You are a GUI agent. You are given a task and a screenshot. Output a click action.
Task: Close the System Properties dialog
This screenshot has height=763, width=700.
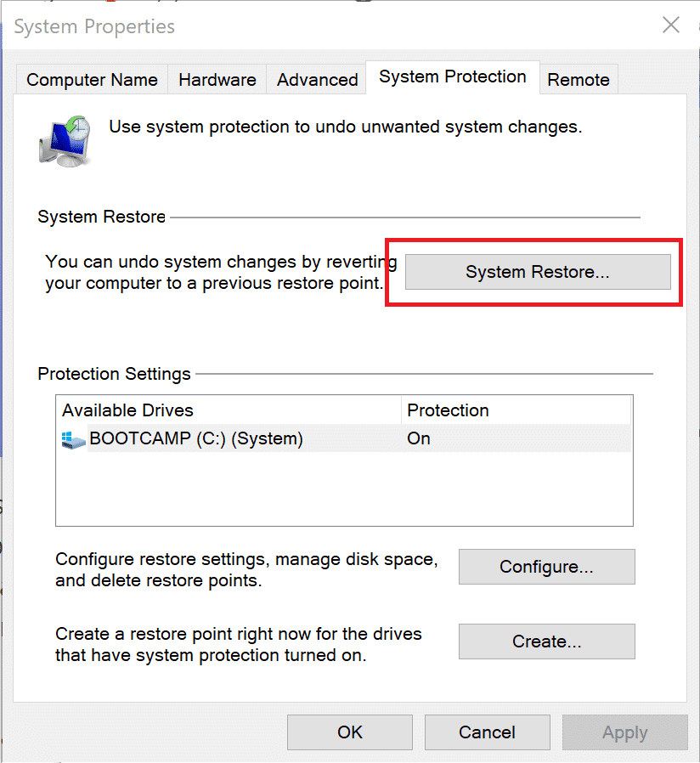tap(671, 25)
